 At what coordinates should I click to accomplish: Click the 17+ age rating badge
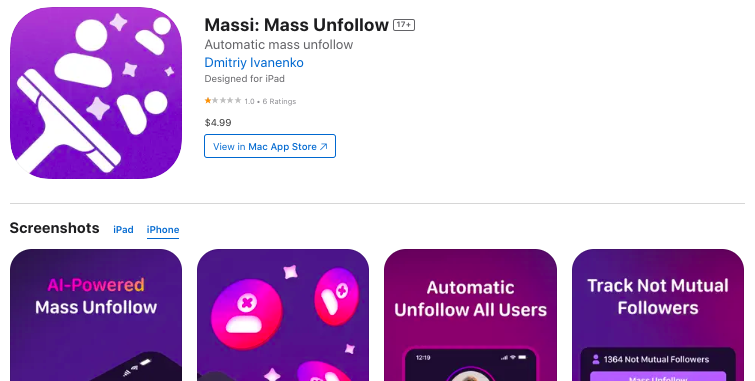pyautogui.click(x=404, y=25)
